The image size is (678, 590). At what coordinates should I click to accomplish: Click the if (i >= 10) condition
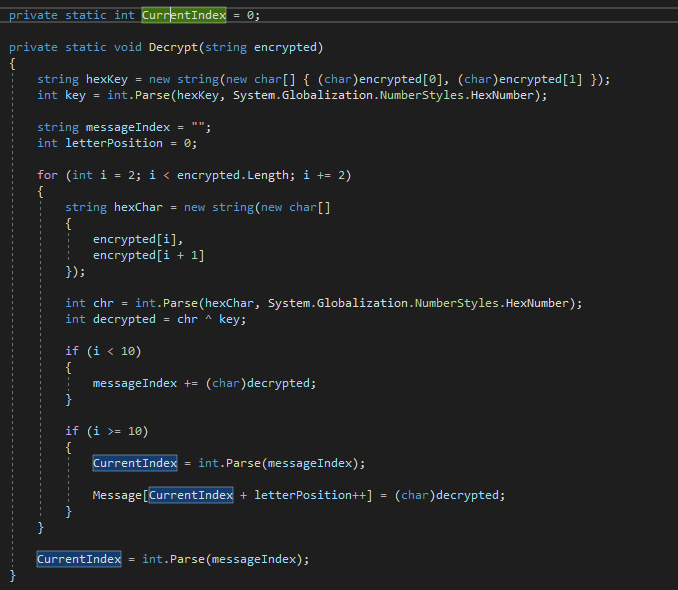pos(114,431)
